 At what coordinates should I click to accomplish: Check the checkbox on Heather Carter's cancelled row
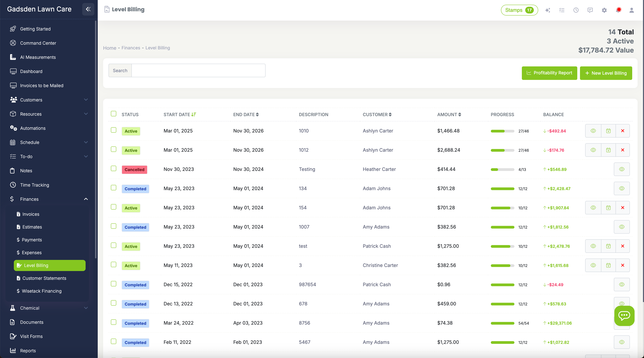[x=114, y=169]
